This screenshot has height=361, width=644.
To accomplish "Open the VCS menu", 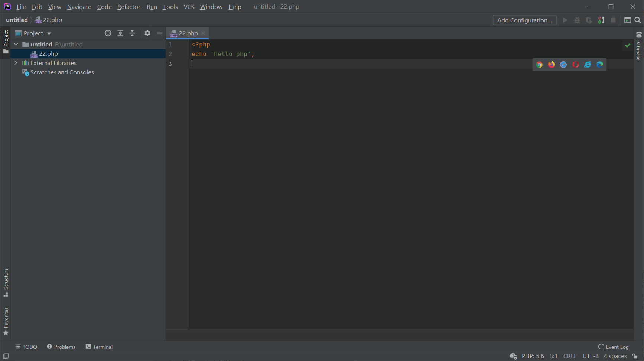I will (189, 7).
